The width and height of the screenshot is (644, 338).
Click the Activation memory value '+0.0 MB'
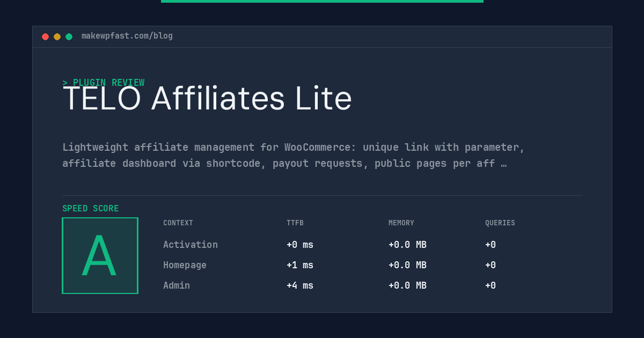pos(407,245)
